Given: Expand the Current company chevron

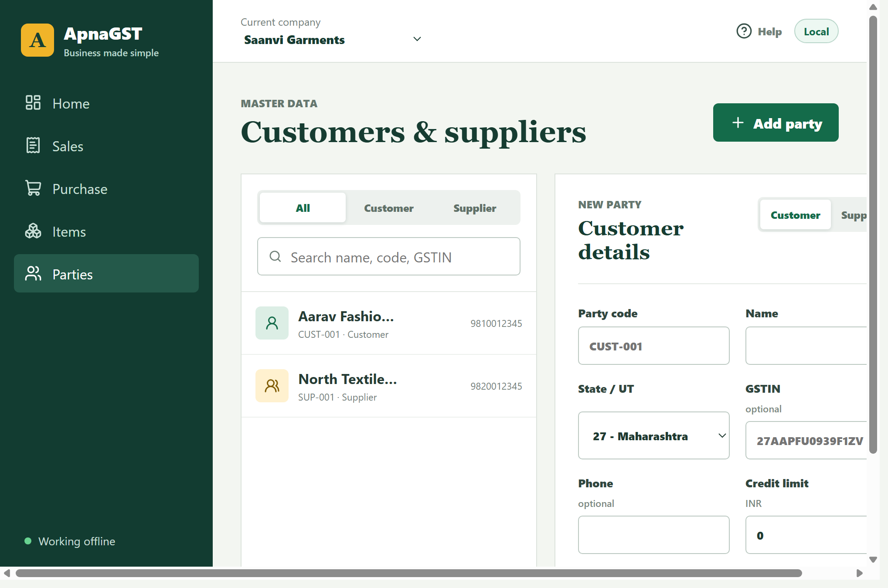Looking at the screenshot, I should coord(417,39).
